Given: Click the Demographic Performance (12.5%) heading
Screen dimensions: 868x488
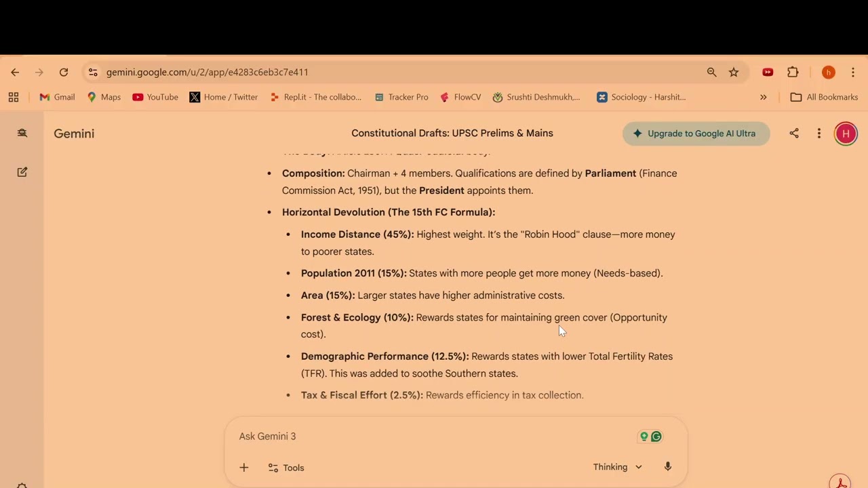Looking at the screenshot, I should (x=385, y=357).
